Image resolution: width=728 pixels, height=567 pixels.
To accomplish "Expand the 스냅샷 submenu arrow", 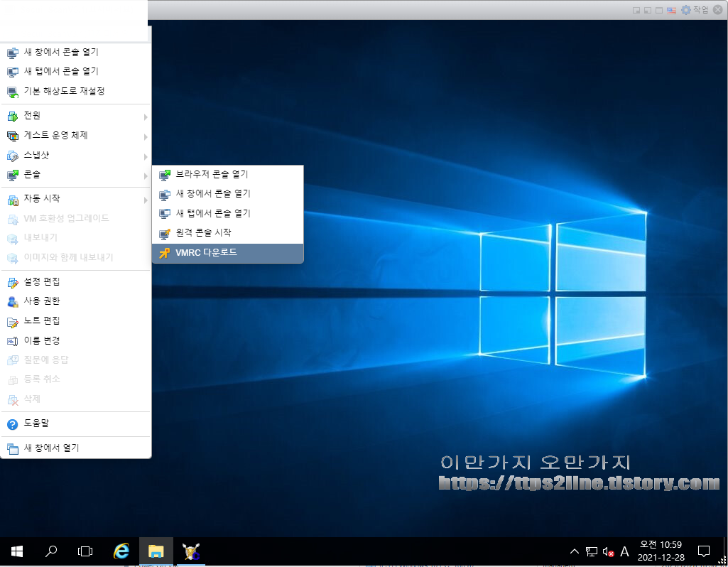I will pos(146,156).
